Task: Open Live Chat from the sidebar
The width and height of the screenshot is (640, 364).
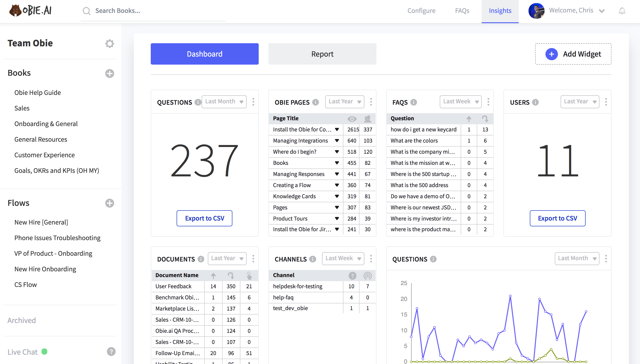Action: pyautogui.click(x=23, y=352)
